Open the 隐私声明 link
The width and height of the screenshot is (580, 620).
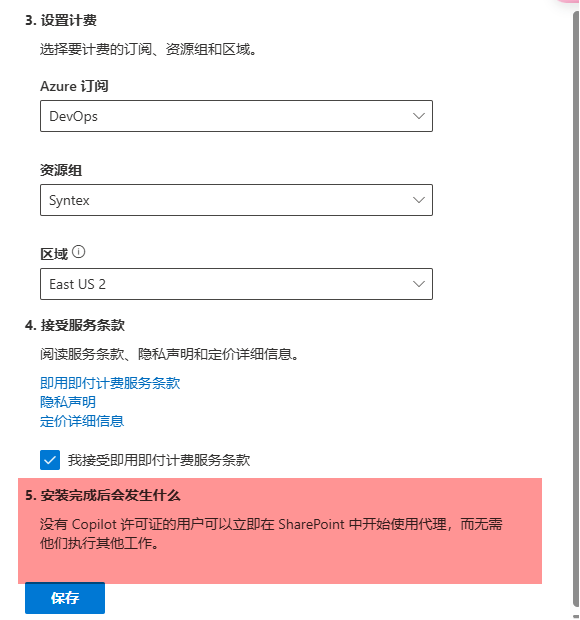68,402
